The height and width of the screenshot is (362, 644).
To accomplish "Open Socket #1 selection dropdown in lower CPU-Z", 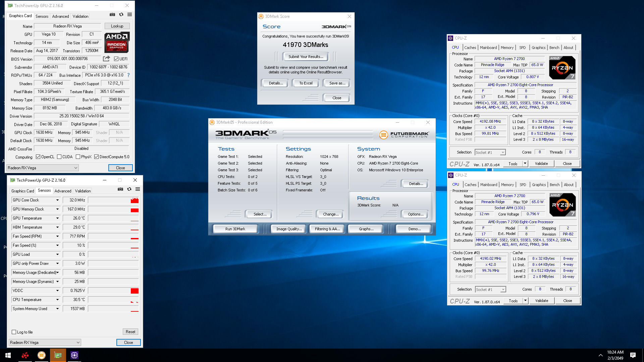I will (491, 290).
